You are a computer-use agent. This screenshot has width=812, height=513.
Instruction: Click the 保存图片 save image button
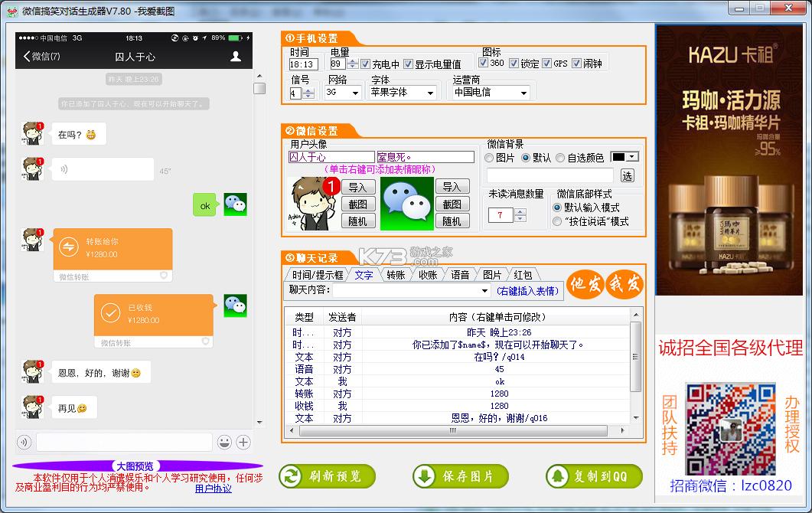click(461, 476)
